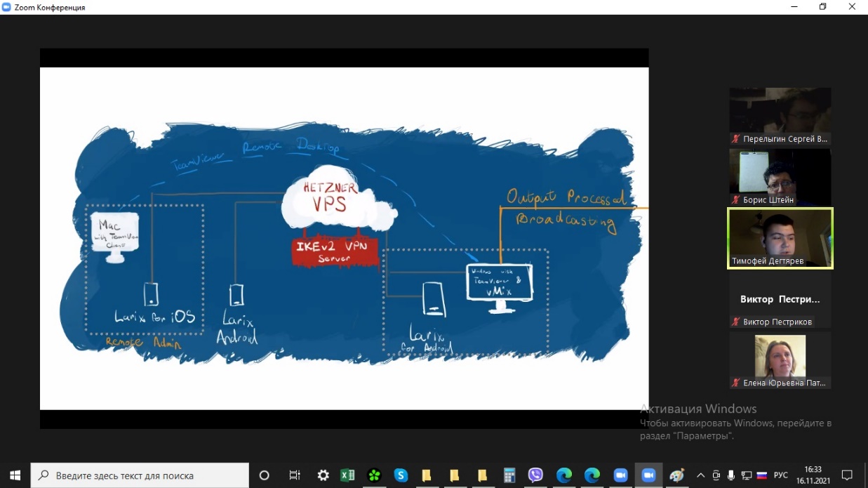Toggle the notification center panel
The width and height of the screenshot is (868, 488).
point(847,475)
